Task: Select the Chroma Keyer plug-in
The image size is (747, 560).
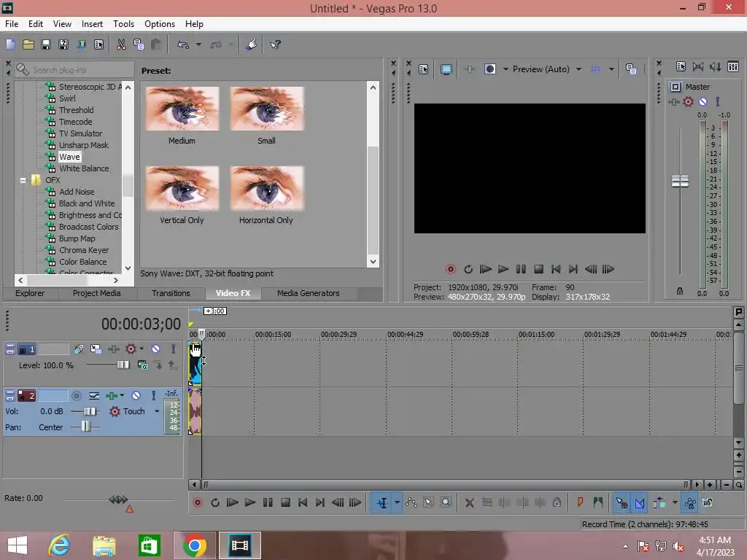Action: pyautogui.click(x=84, y=250)
